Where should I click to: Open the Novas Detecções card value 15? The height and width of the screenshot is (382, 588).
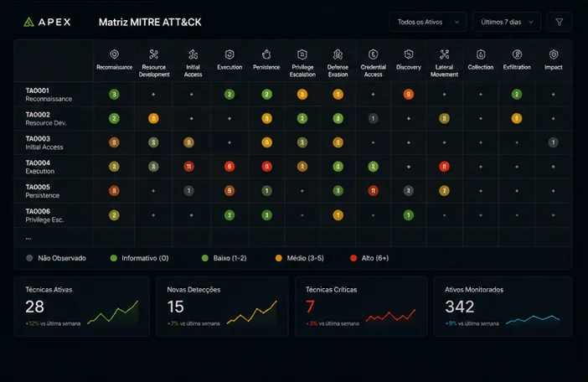click(x=176, y=307)
